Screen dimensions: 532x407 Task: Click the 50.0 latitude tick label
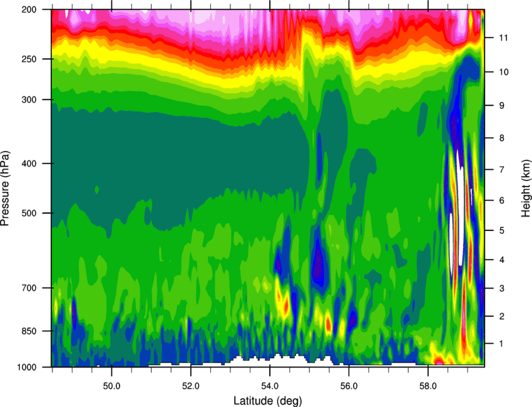pyautogui.click(x=111, y=386)
